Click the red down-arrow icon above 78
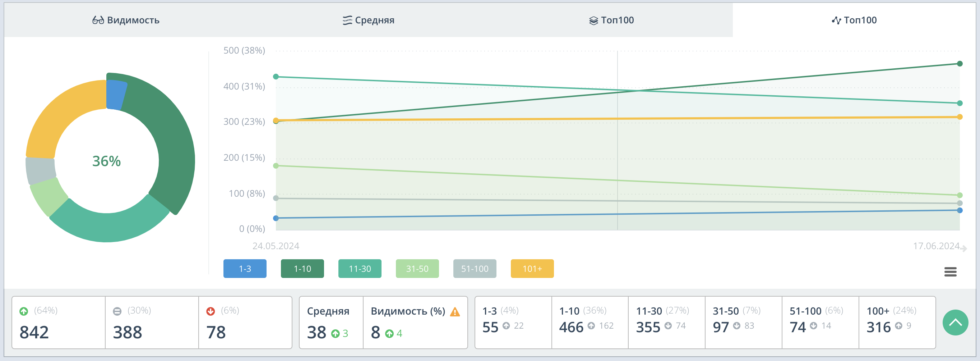Screen dimensions: 980x361 pos(211,311)
